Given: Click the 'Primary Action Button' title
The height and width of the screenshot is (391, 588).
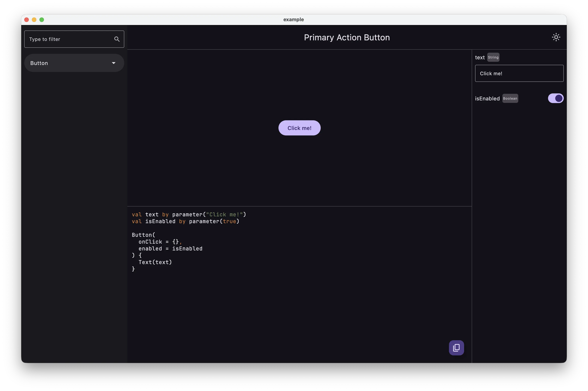Looking at the screenshot, I should (347, 37).
